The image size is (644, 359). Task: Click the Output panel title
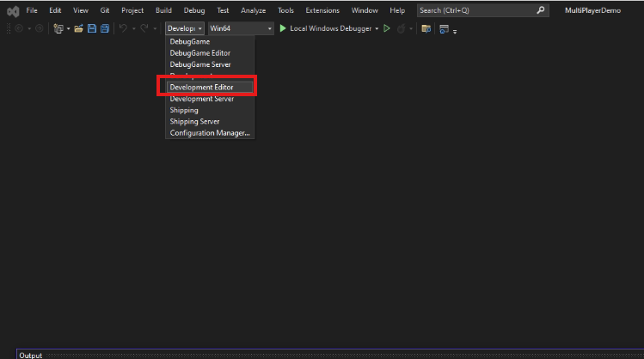tap(31, 355)
